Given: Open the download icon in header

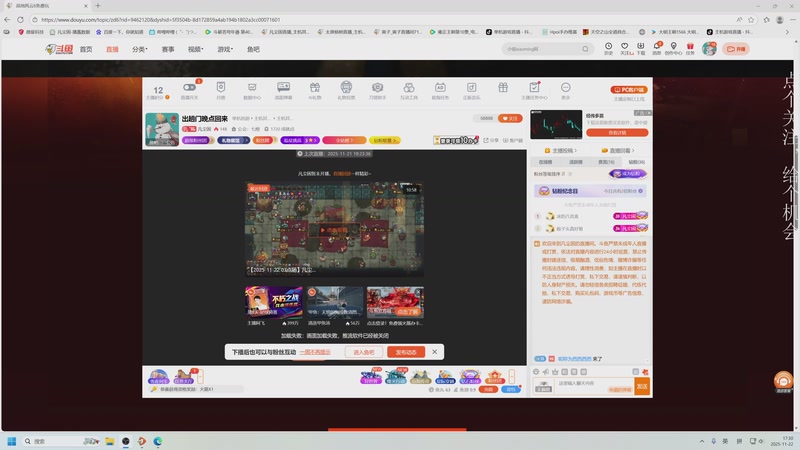Looking at the screenshot, I should point(640,48).
